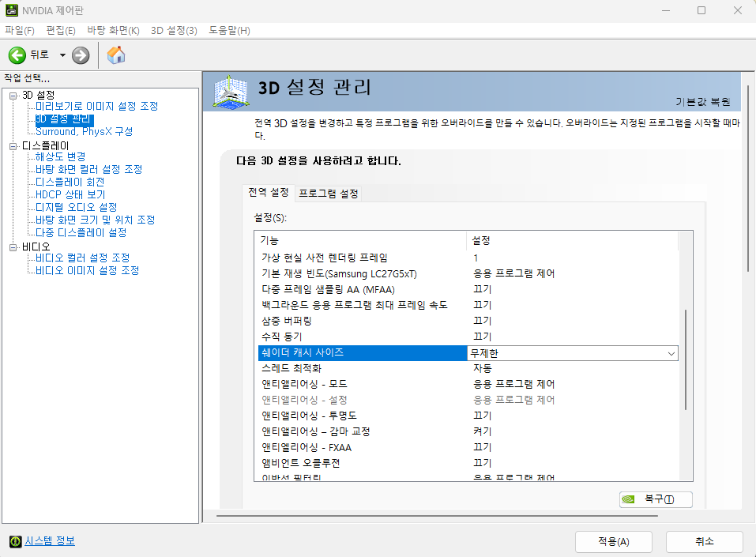The height and width of the screenshot is (557, 756).
Task: Click the NVIDIA icon on 복구 button
Action: (628, 499)
